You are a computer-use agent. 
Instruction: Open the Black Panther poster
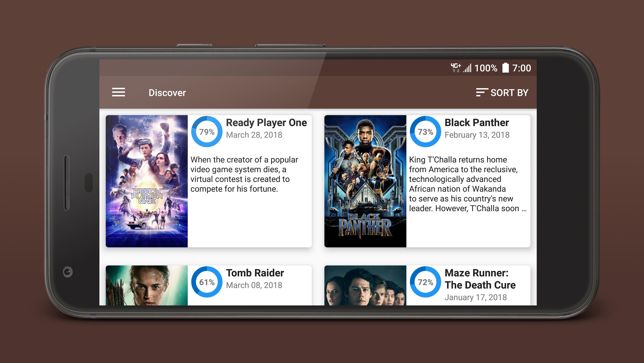[365, 181]
